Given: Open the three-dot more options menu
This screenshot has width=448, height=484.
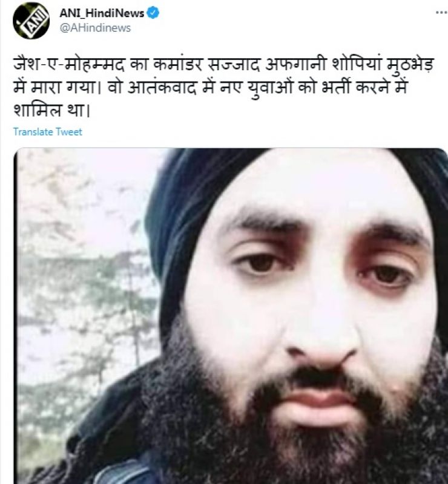Looking at the screenshot, I should tap(441, 13).
